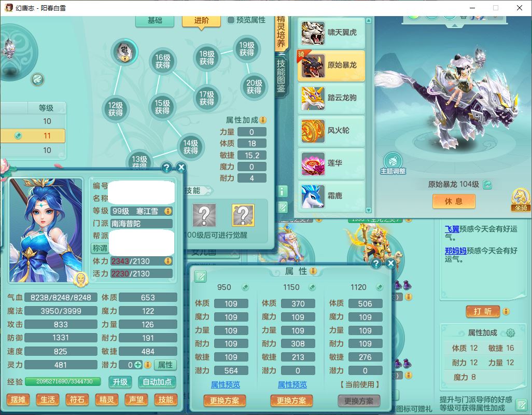Click the locked skill node icon
This screenshot has width=532, height=415.
(x=124, y=51)
